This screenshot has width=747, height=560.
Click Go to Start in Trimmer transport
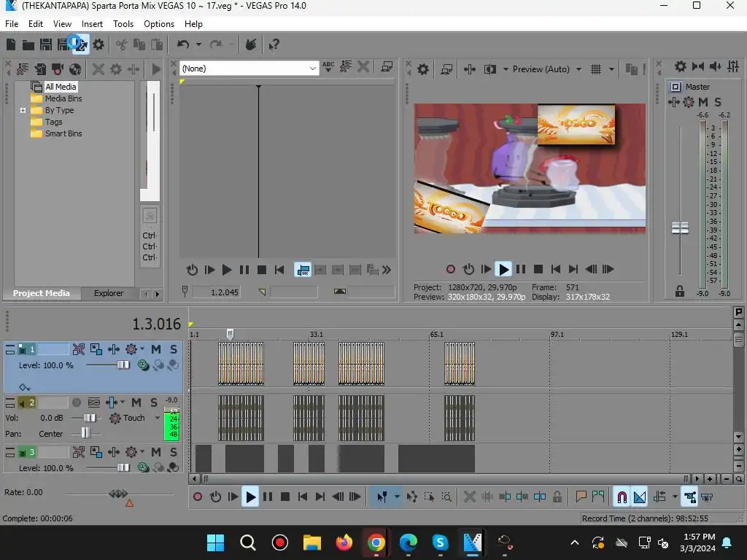coord(279,270)
